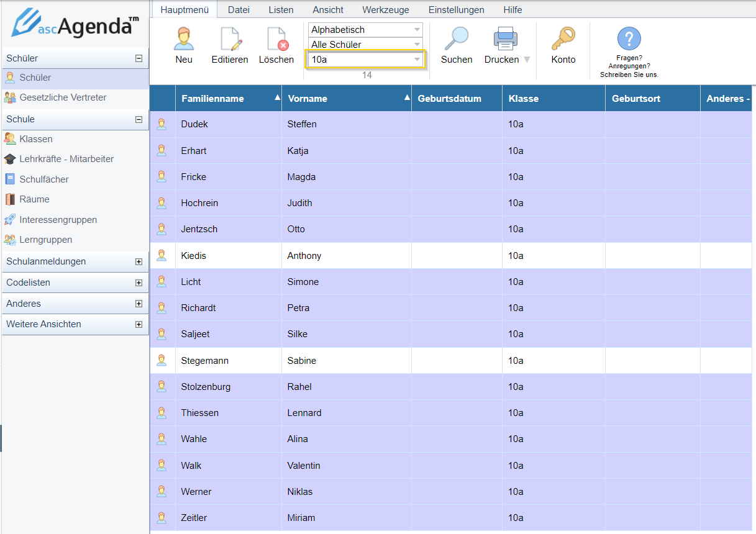Click the Löschen delete icon
Viewport: 756px width, 534px height.
[276, 39]
